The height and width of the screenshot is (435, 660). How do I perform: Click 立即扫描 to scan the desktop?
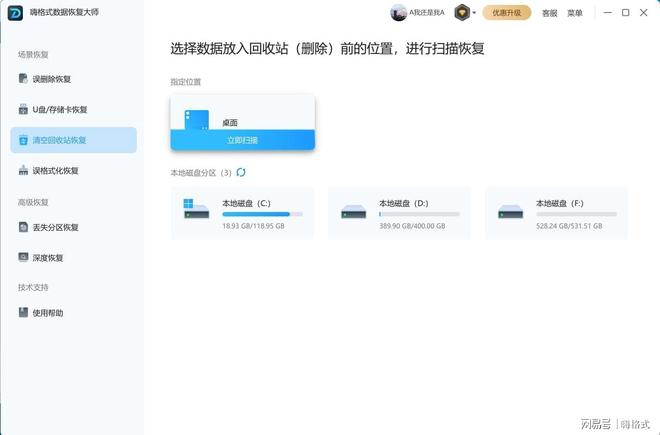click(242, 140)
